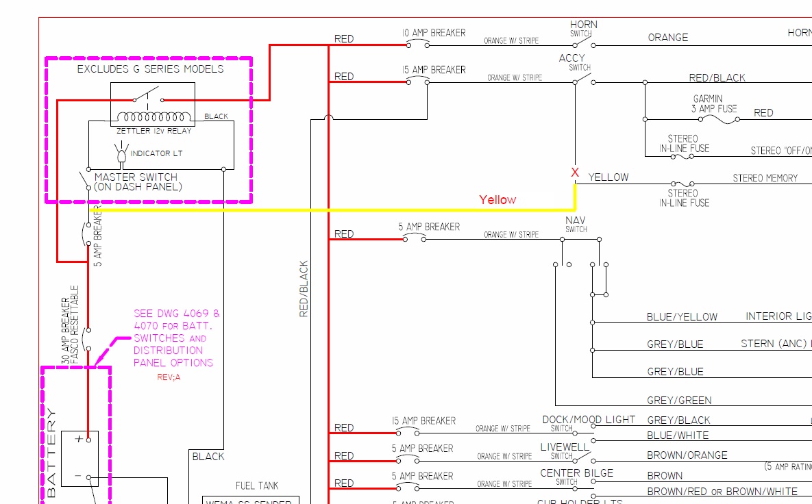Click the stereo memory in-line fuse symbol
Screen dimensions: 812x504
(x=683, y=184)
